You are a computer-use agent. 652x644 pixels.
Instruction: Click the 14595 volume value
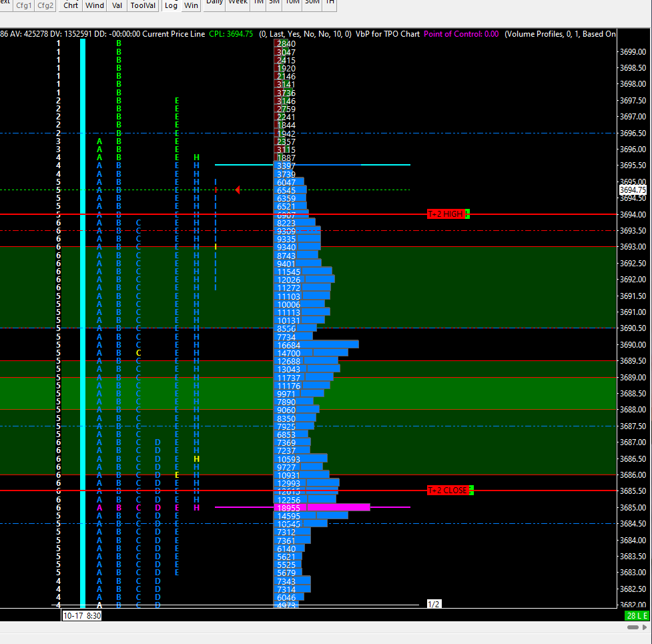click(x=288, y=517)
